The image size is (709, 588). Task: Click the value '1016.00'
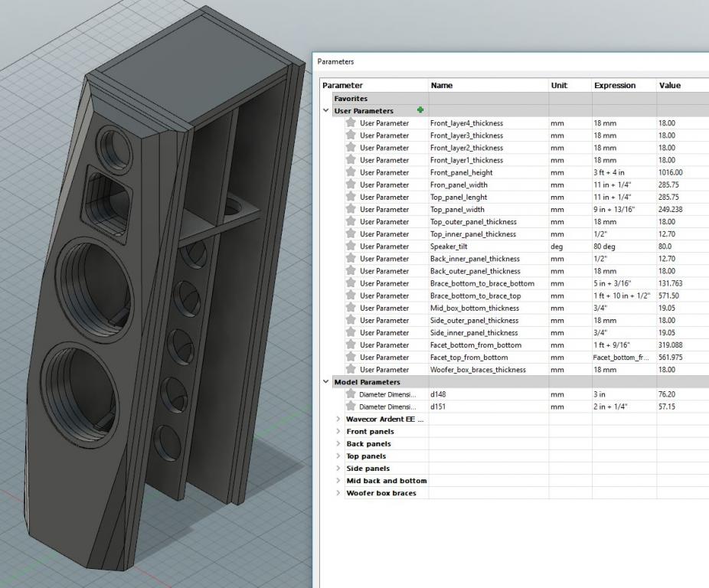tap(671, 172)
